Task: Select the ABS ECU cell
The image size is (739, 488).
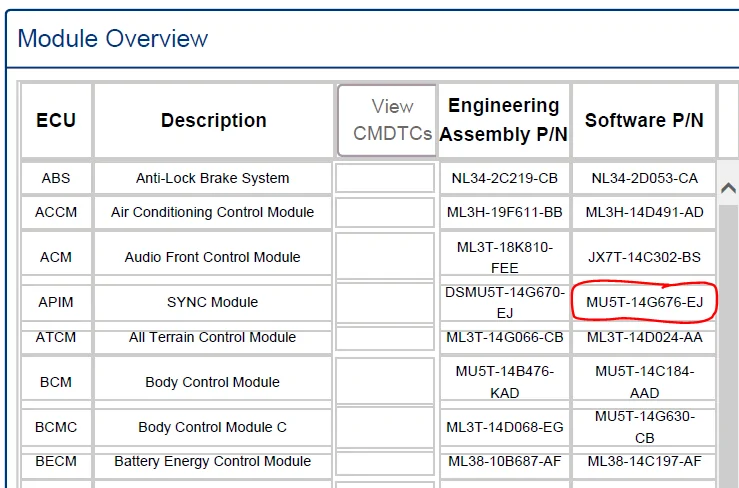Action: tap(56, 178)
